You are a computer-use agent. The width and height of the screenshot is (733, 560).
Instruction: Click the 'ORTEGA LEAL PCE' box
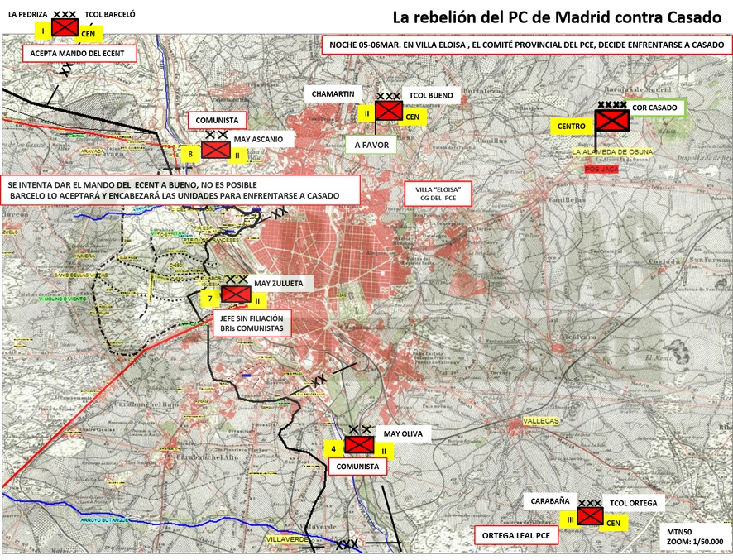coord(516,536)
